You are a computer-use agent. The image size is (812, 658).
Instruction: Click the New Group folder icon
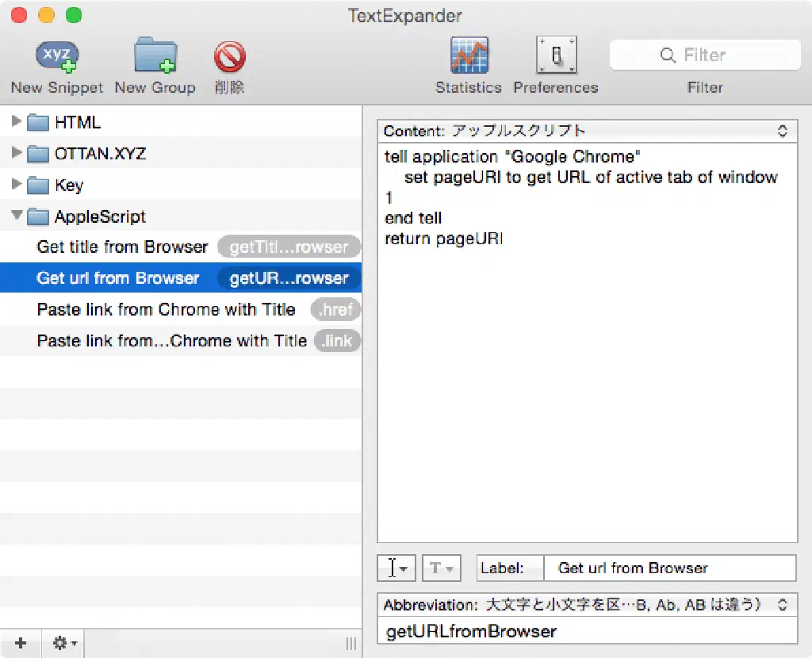(x=155, y=57)
